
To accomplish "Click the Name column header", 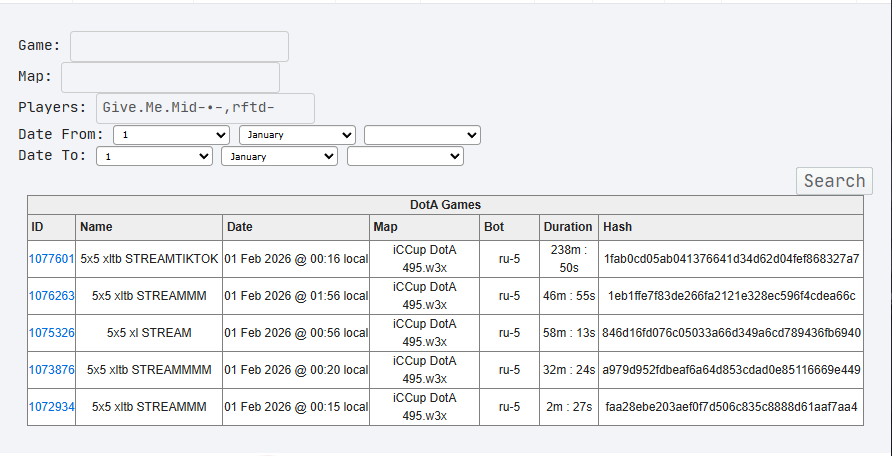I will (96, 227).
